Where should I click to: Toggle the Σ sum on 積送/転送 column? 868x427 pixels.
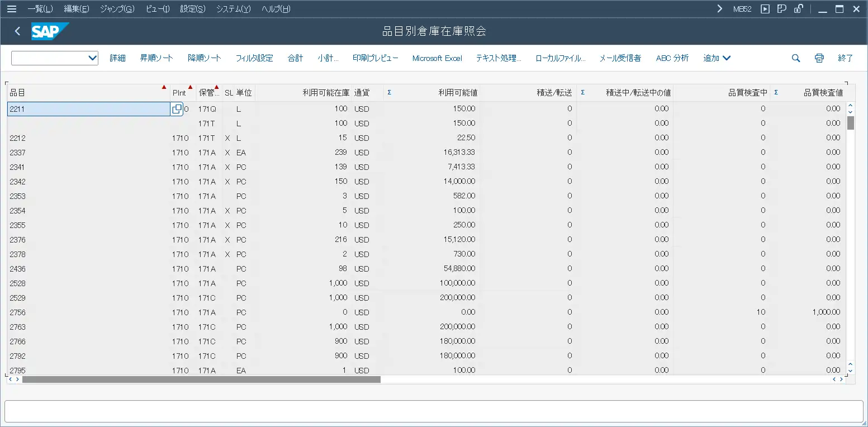pos(583,92)
